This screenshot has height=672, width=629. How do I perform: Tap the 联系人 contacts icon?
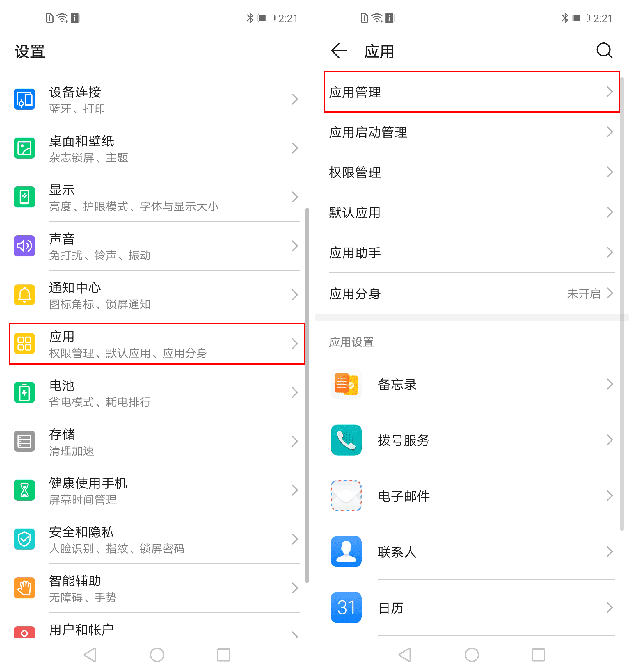pos(346,551)
